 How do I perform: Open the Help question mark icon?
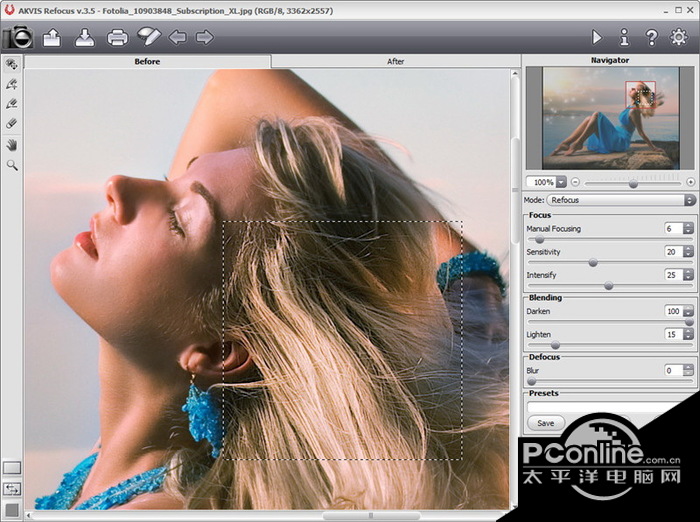(652, 37)
